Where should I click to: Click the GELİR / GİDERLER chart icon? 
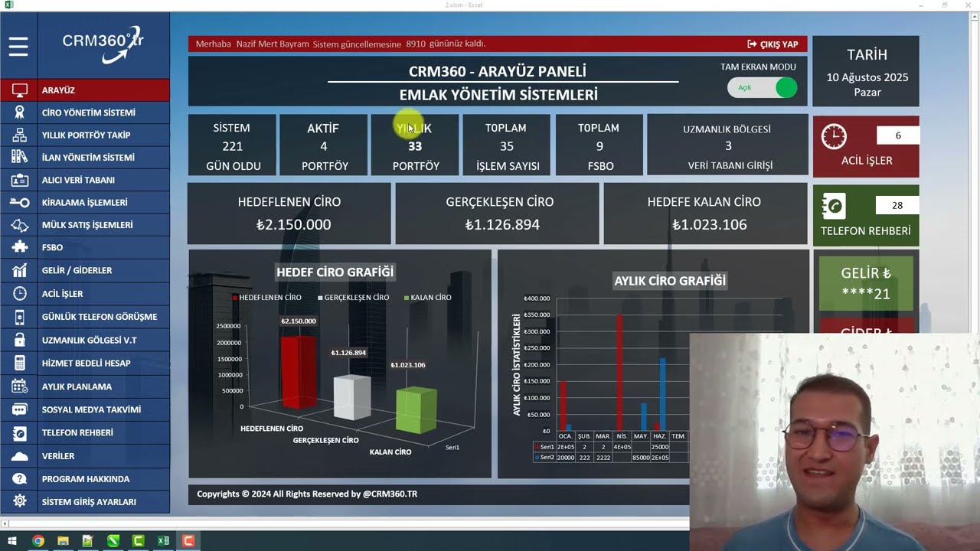click(x=20, y=270)
